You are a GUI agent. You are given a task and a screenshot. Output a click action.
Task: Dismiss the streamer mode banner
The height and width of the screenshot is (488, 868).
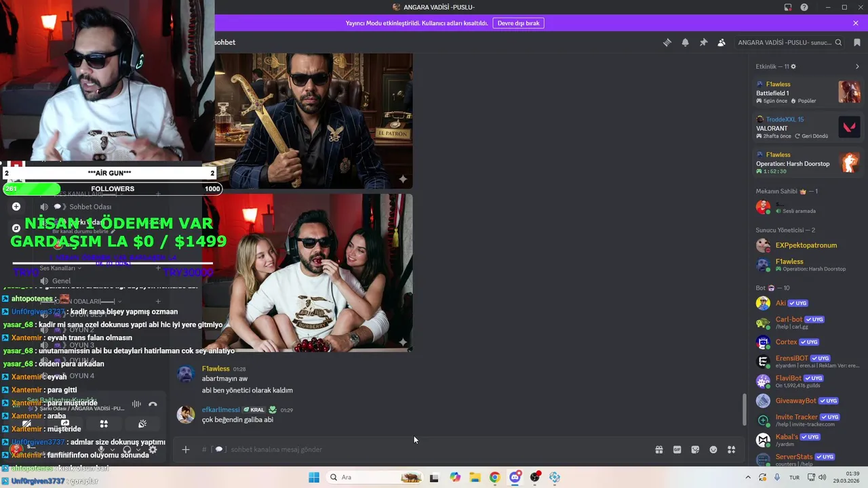tap(856, 23)
